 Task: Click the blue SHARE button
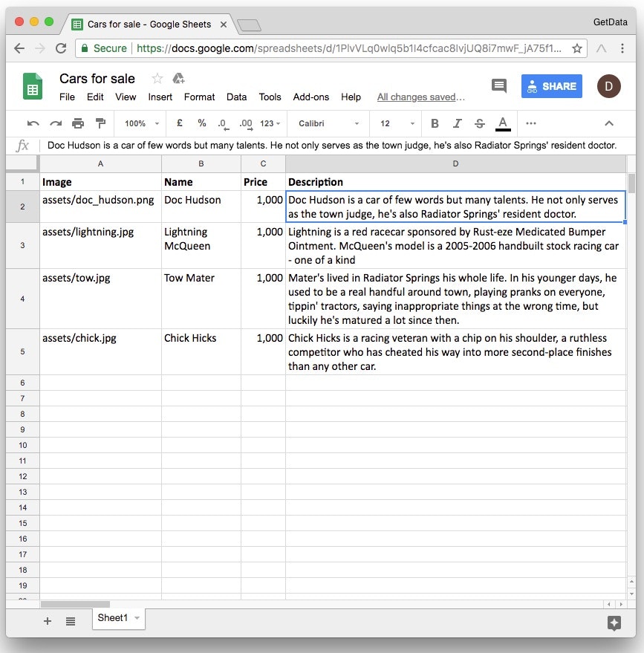[x=552, y=86]
